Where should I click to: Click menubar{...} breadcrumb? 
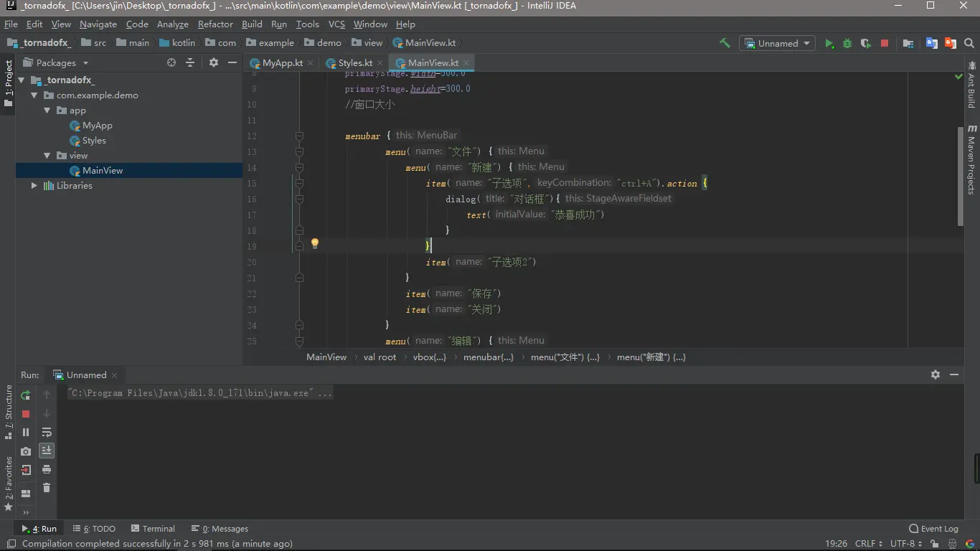pos(488,357)
